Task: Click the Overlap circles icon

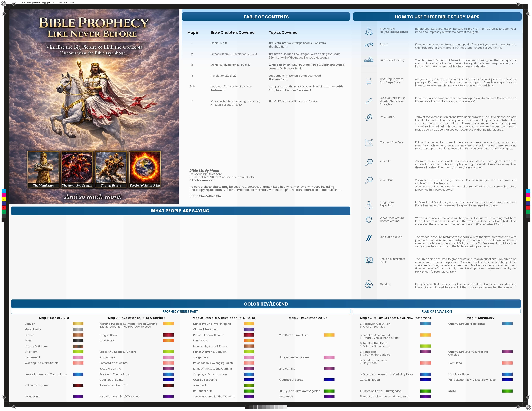Action: pyautogui.click(x=369, y=284)
